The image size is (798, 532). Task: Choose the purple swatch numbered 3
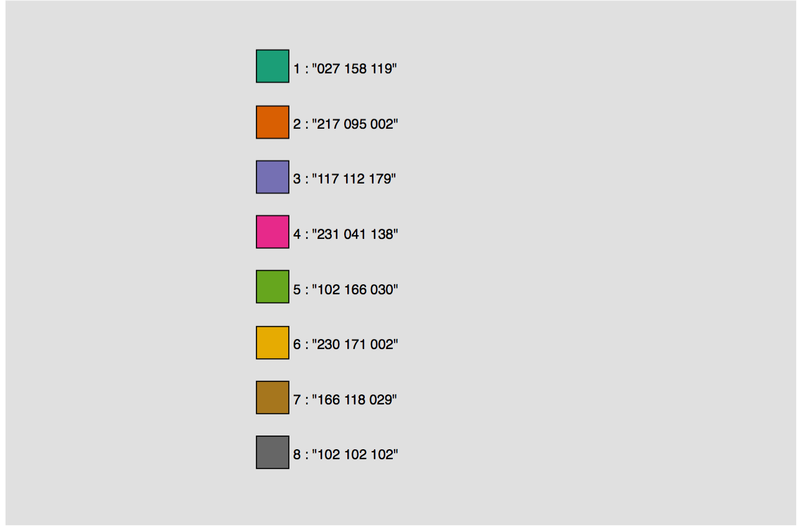point(273,177)
